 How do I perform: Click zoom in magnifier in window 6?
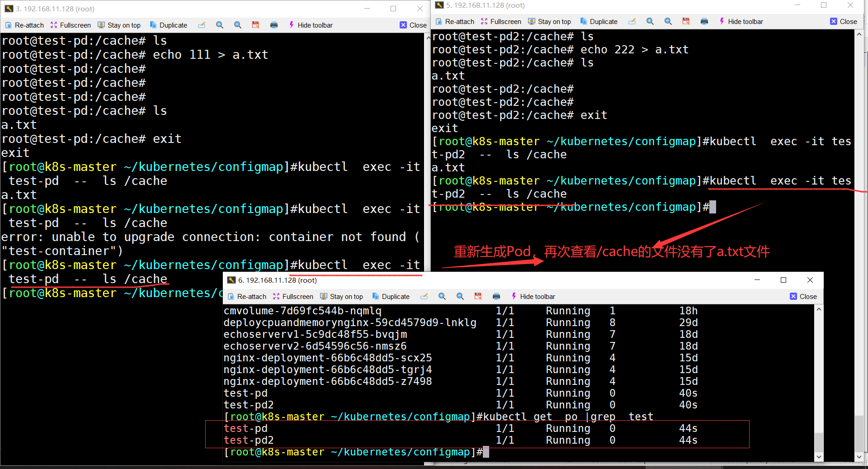pos(442,297)
